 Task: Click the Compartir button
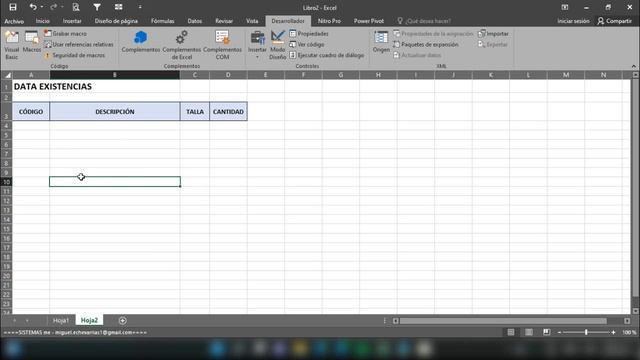tap(614, 21)
